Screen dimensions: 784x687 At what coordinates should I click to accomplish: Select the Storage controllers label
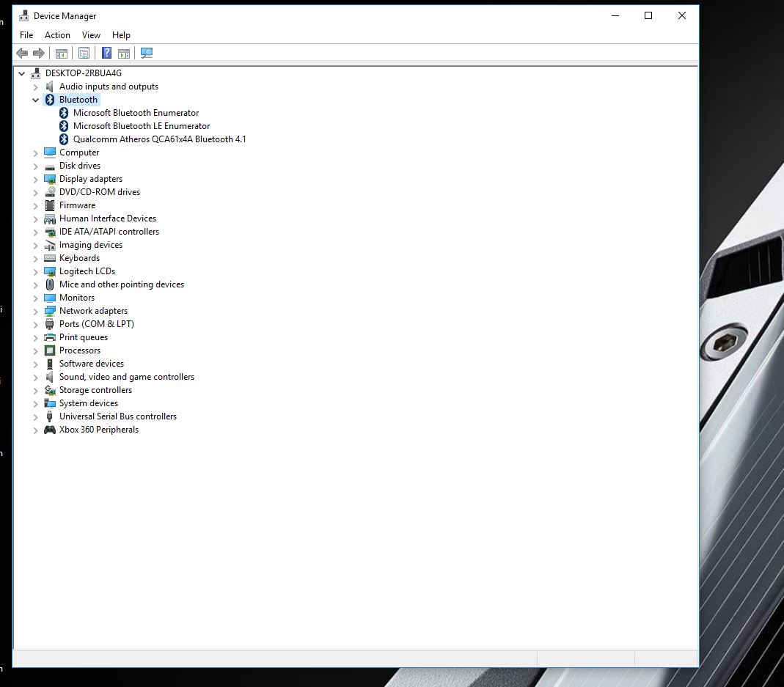coord(95,390)
